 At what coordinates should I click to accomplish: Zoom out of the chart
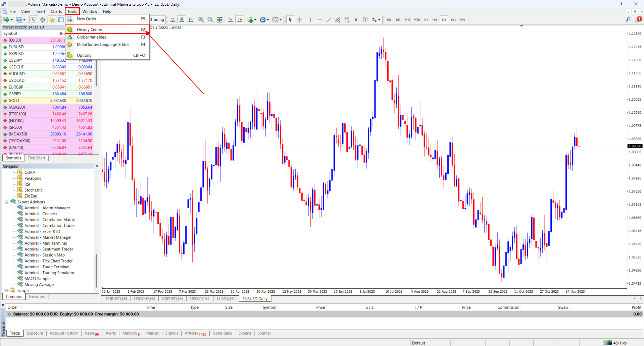(x=210, y=20)
